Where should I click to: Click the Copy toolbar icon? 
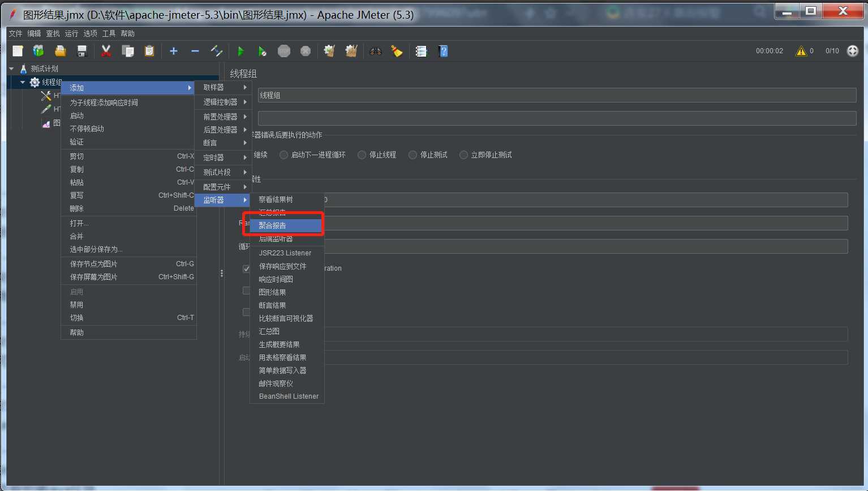click(128, 51)
